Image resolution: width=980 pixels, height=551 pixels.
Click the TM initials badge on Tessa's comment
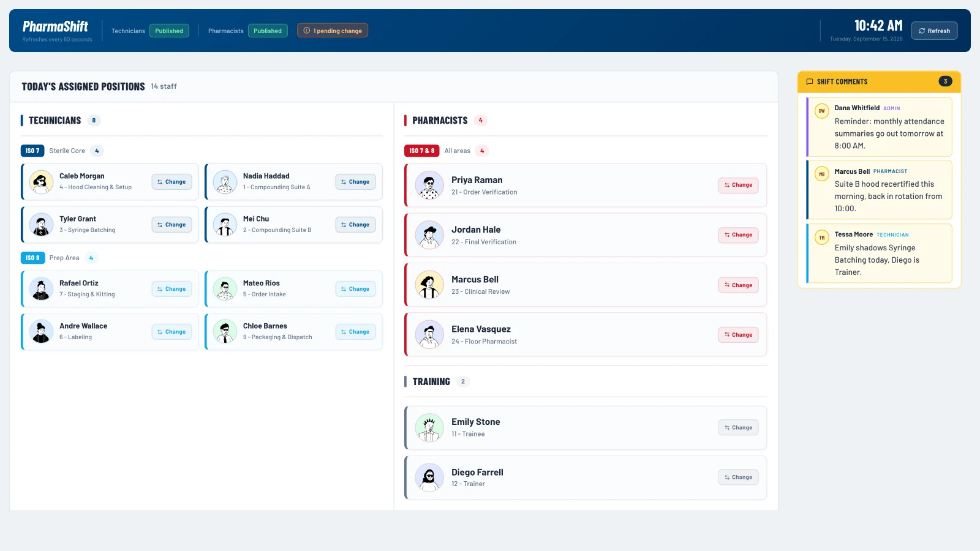(x=822, y=238)
